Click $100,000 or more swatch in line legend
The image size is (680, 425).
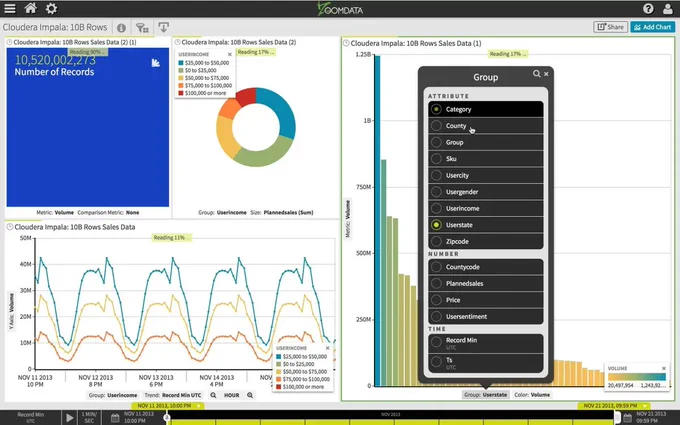(x=279, y=386)
